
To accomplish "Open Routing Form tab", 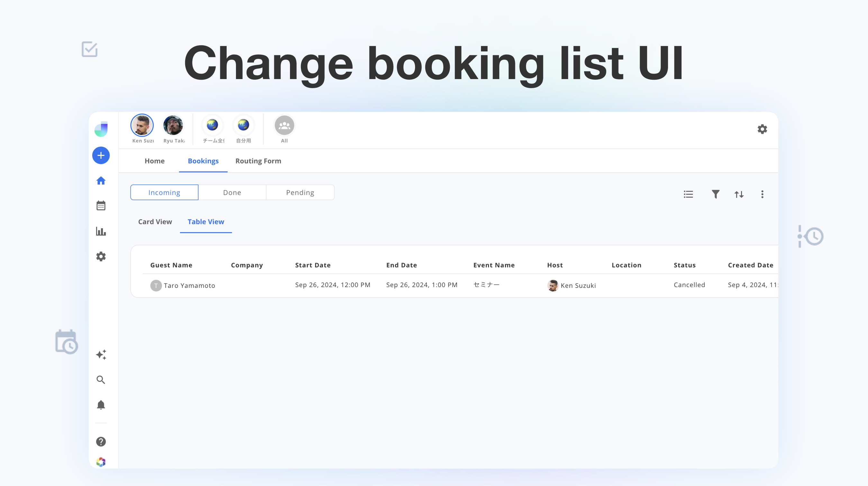I will (258, 160).
